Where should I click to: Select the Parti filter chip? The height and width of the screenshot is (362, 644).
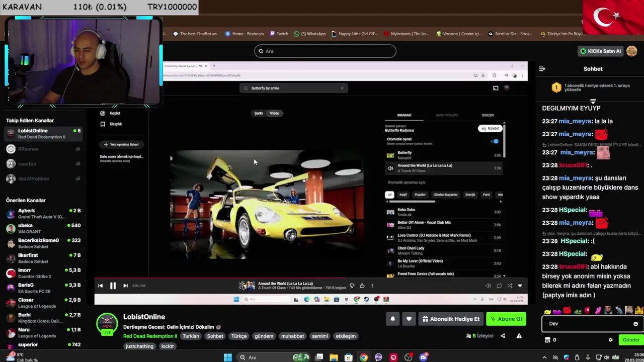tap(486, 195)
